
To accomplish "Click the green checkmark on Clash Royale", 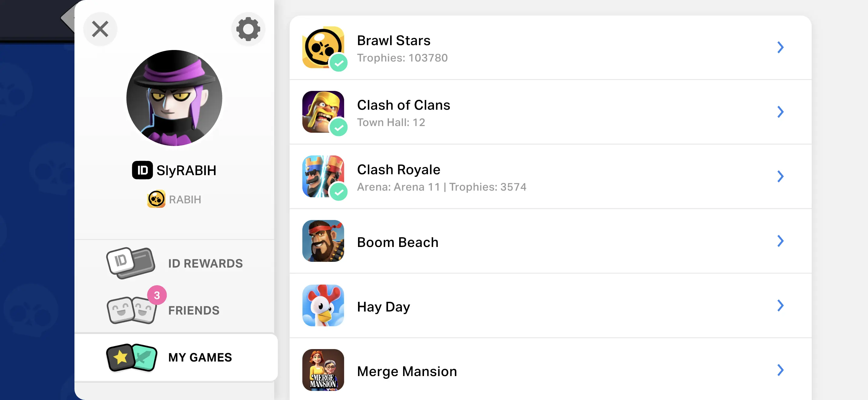I will click(338, 192).
